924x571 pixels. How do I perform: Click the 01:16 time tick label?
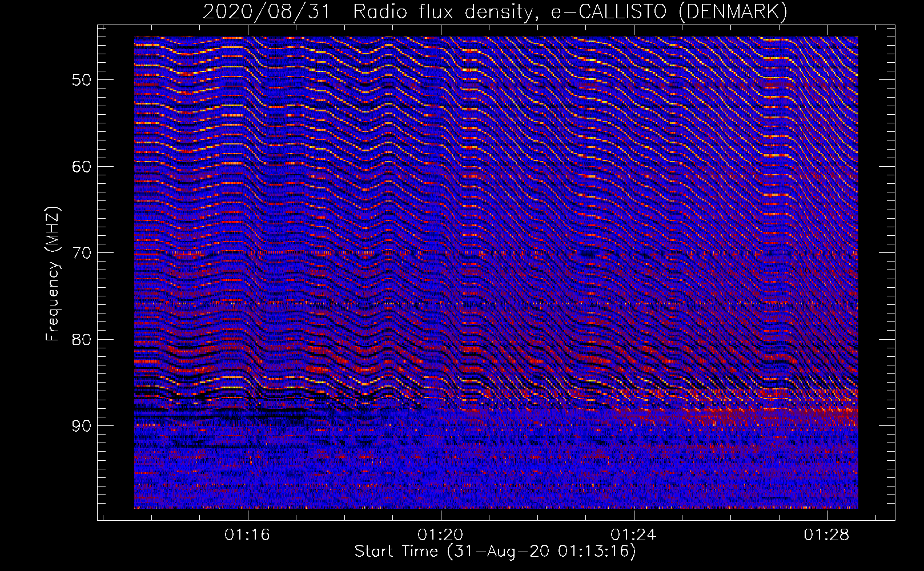pyautogui.click(x=247, y=535)
